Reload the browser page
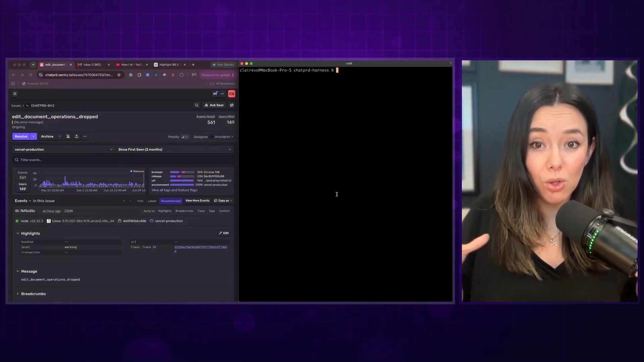The width and height of the screenshot is (644, 362). coord(31,75)
